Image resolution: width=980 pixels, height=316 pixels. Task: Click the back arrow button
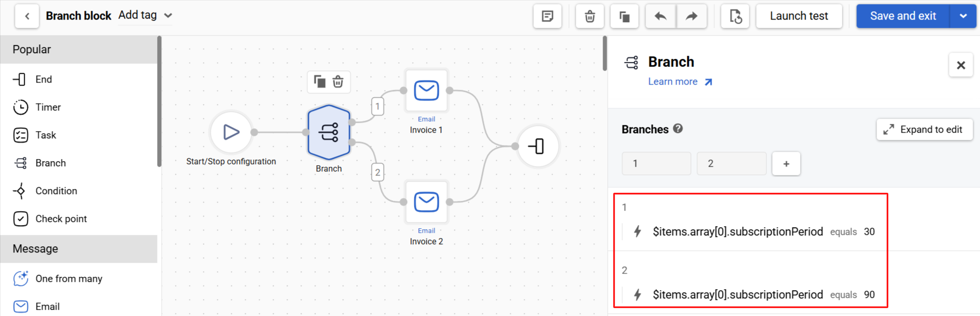tap(27, 16)
